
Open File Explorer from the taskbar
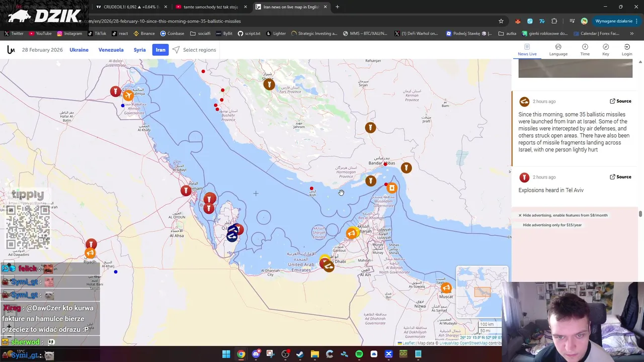pos(314,354)
